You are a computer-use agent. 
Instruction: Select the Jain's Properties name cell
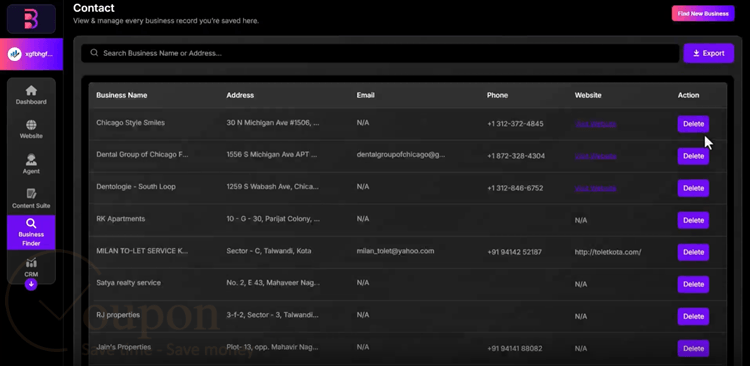pos(123,347)
